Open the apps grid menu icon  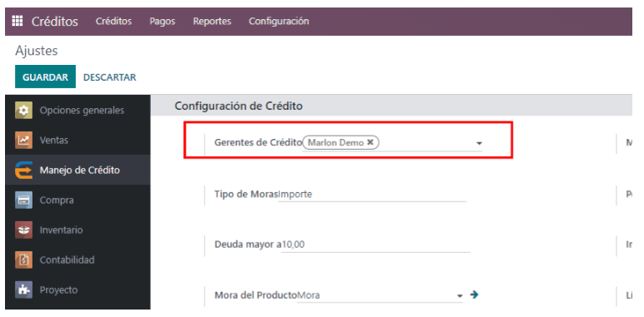point(17,21)
